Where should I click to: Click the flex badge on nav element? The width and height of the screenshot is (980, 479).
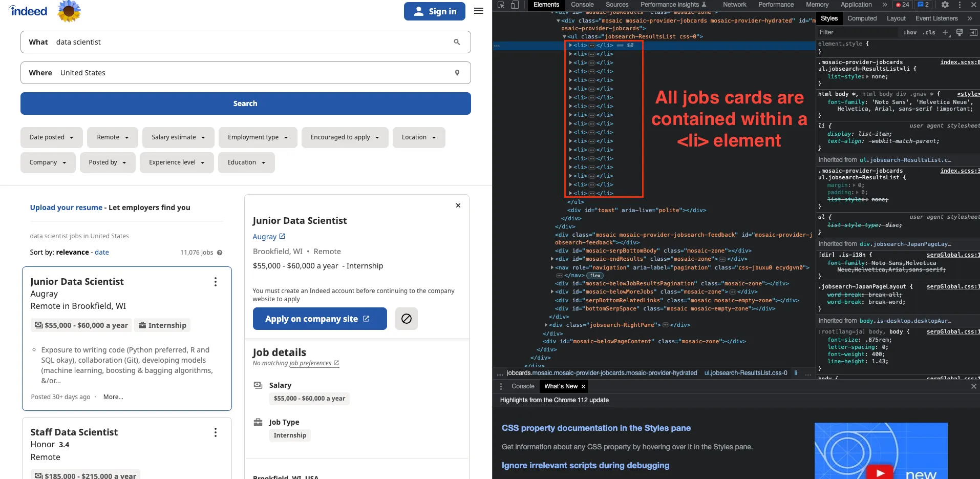coord(595,276)
